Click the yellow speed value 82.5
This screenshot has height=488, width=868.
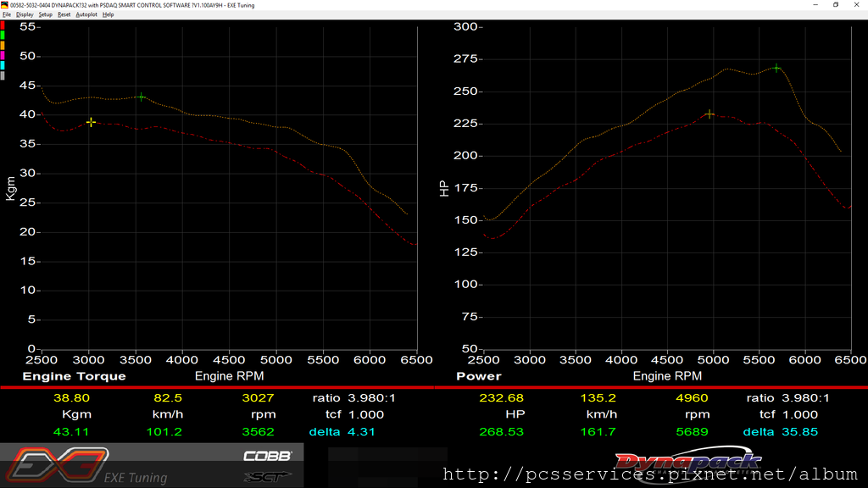[x=168, y=398]
